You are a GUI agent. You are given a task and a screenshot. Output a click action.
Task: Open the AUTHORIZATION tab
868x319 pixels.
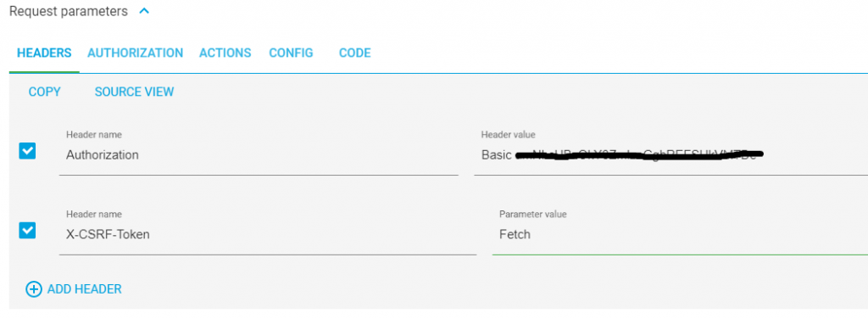(x=135, y=53)
